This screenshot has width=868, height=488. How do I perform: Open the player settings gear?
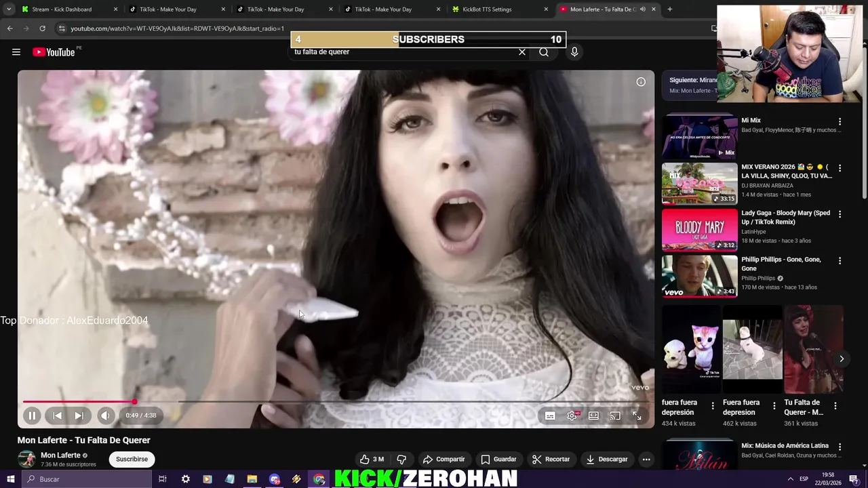(572, 415)
